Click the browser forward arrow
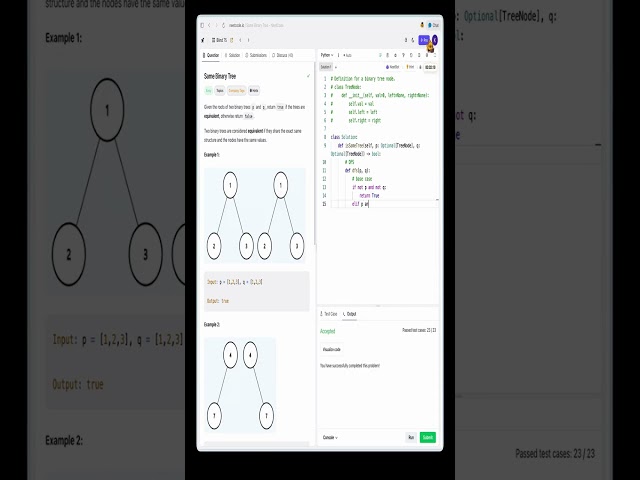 [x=216, y=25]
